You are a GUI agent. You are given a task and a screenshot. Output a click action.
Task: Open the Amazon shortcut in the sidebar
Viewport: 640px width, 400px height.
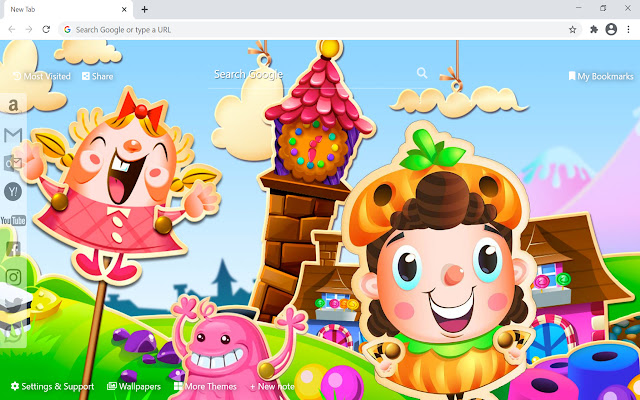coord(13,106)
